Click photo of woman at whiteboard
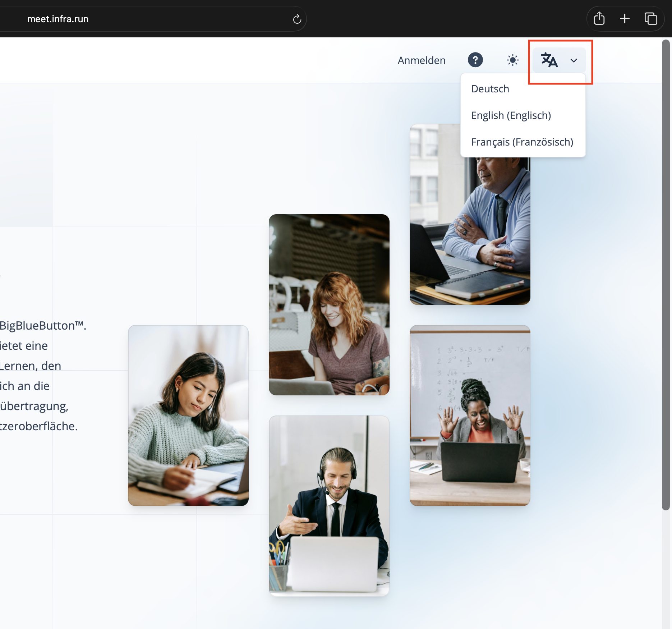The image size is (672, 629). pyautogui.click(x=470, y=415)
